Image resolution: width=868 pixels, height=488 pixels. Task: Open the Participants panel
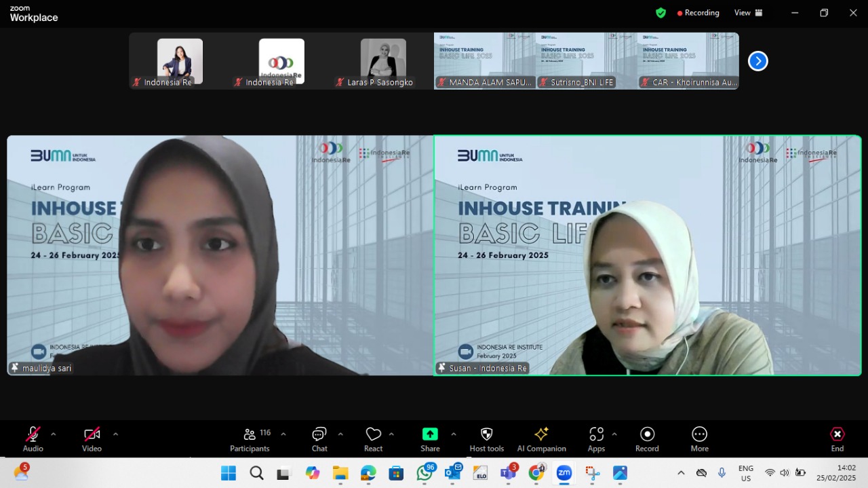pyautogui.click(x=250, y=439)
